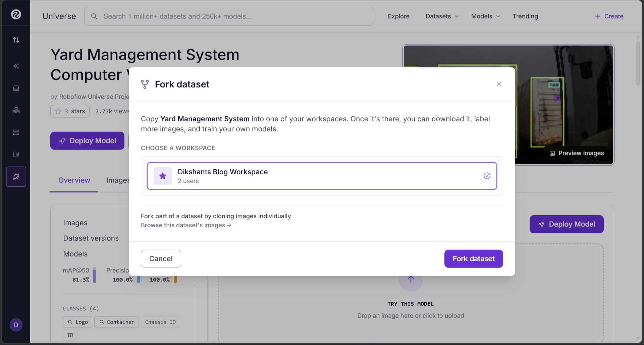Click Preview images on the thumbnail

tap(577, 153)
